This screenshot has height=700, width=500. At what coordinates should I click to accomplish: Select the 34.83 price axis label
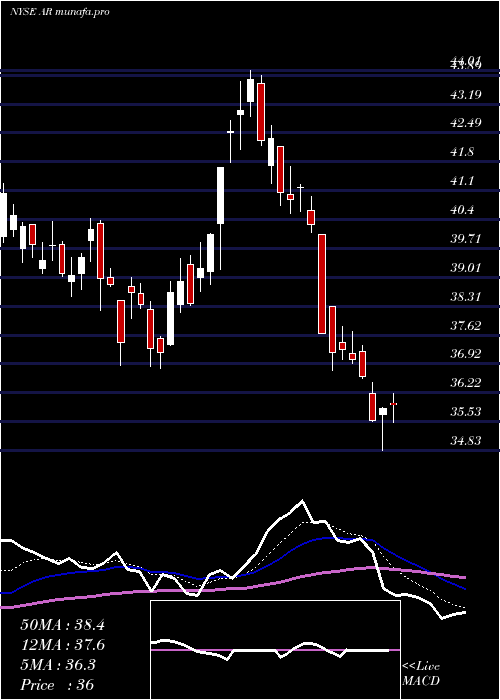pos(466,441)
